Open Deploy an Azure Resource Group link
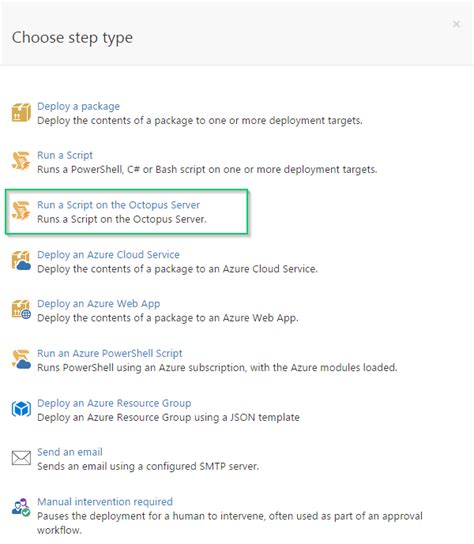The image size is (474, 544). [x=114, y=403]
